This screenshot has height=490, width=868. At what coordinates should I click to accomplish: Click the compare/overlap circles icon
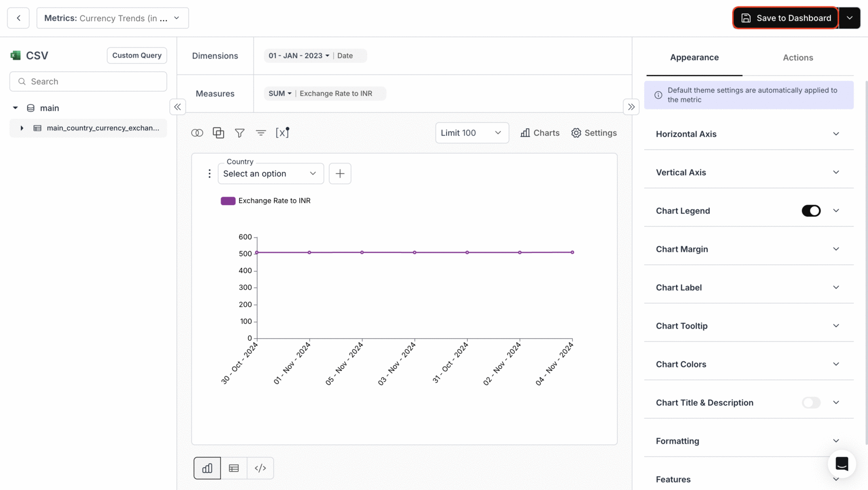click(197, 133)
